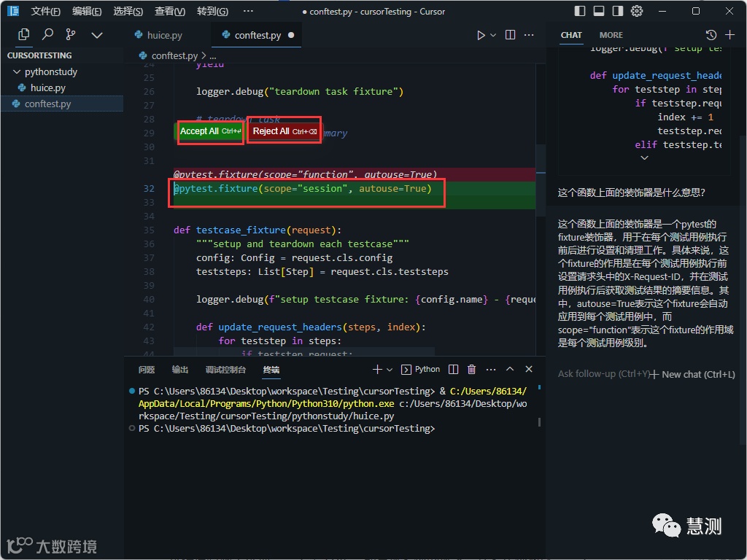This screenshot has height=560, width=747.
Task: Add new terminal plus icon
Action: pos(377,369)
